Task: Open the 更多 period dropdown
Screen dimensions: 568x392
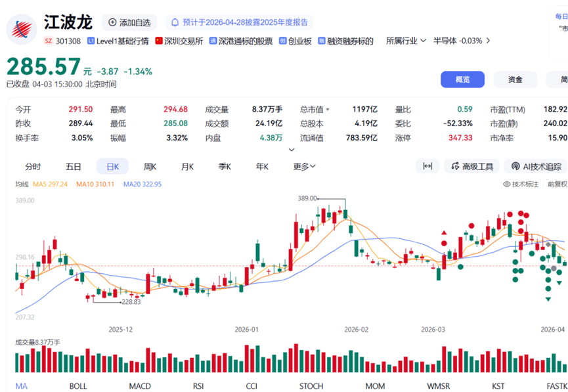Action: (304, 167)
